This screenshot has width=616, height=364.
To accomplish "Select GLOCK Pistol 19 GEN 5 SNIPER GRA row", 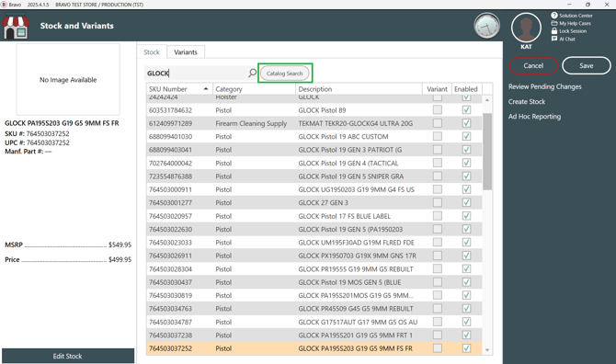I will (314, 176).
